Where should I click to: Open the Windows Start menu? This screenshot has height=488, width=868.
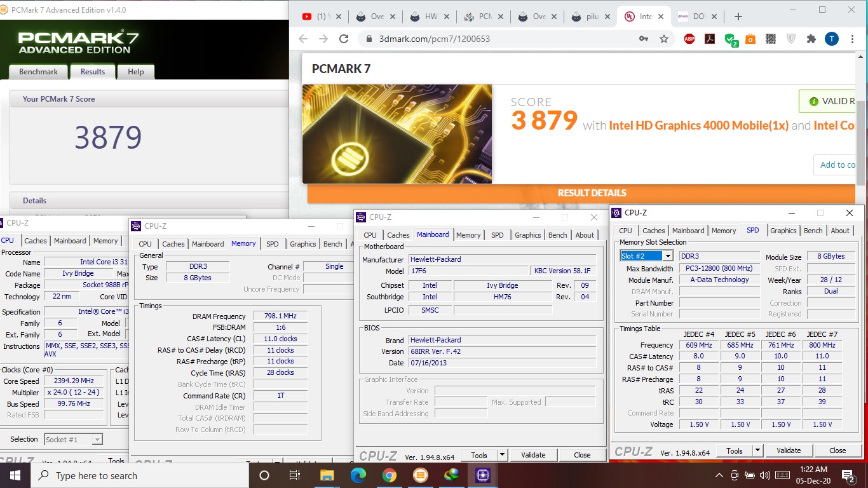click(x=15, y=475)
